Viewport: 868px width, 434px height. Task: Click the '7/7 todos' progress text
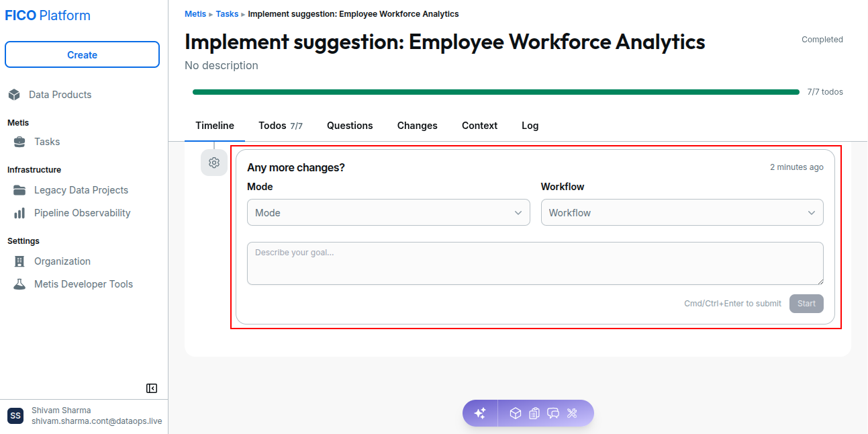tap(825, 92)
